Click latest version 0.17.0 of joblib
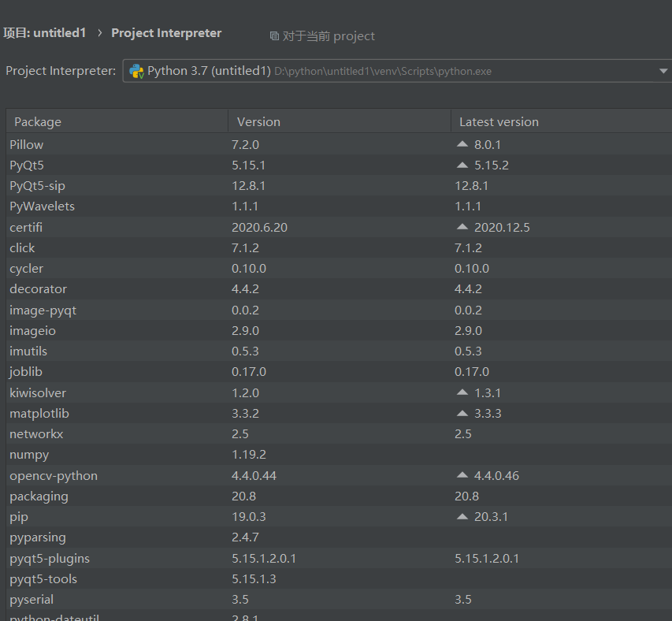The image size is (672, 621). pos(472,372)
